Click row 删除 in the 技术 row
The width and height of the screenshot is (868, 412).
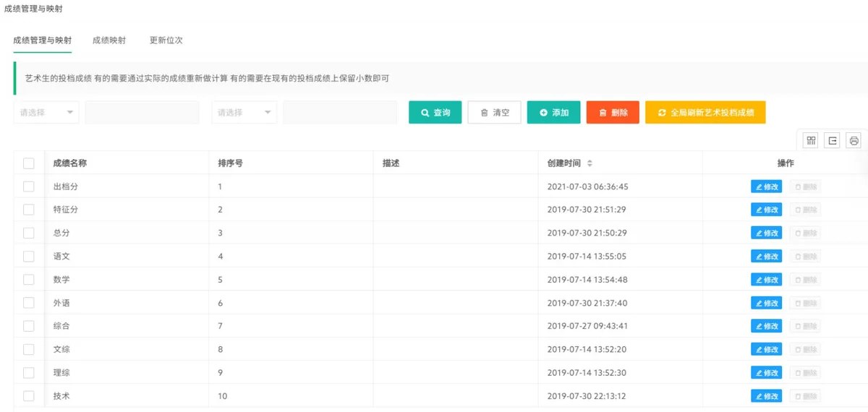[x=806, y=396]
